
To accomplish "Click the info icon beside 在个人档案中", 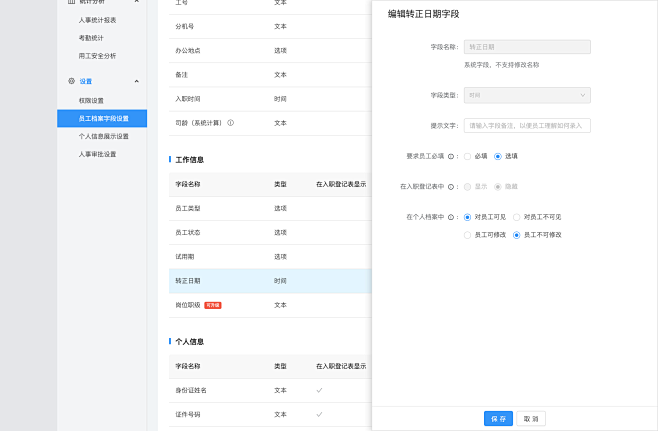I will tap(451, 217).
